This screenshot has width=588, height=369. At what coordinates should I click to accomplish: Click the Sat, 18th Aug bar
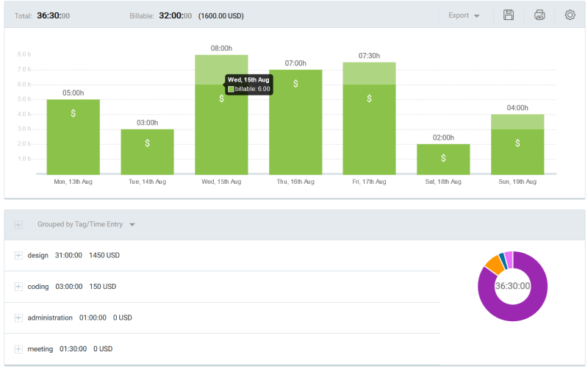(x=443, y=160)
